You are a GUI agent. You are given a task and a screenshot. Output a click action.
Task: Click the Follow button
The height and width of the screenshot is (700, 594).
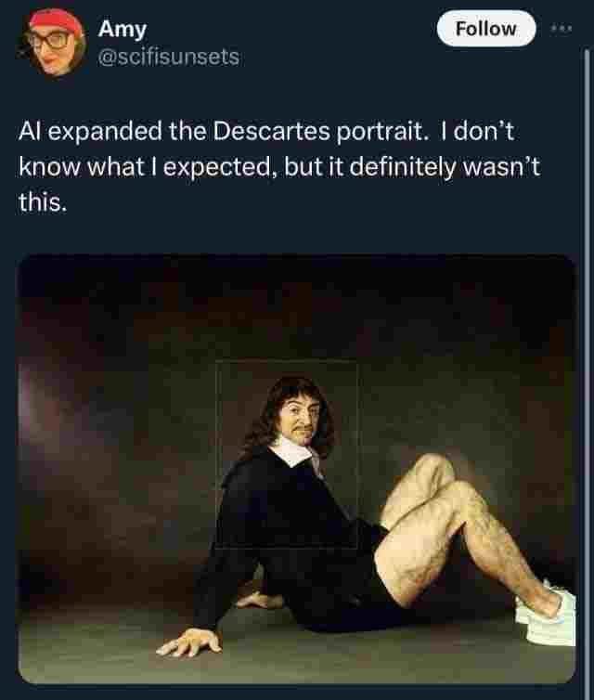click(x=486, y=29)
